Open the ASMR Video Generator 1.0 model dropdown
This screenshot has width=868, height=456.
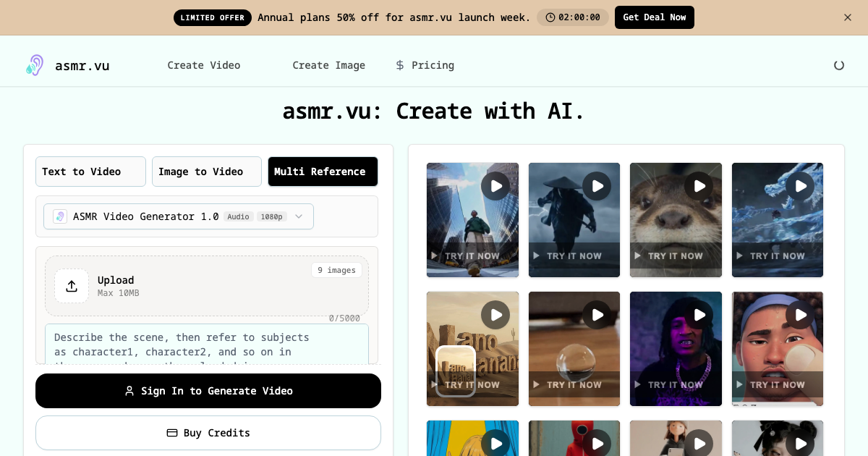coord(179,216)
